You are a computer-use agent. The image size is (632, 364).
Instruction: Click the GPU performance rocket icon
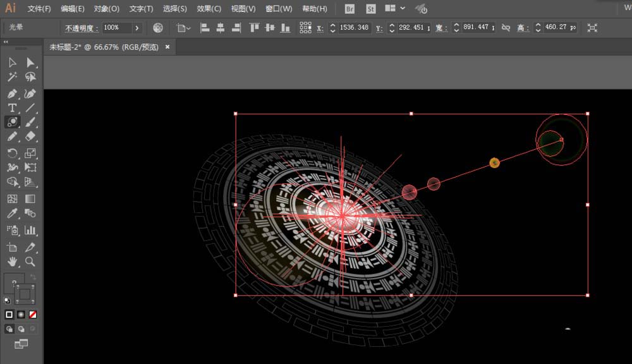point(421,9)
